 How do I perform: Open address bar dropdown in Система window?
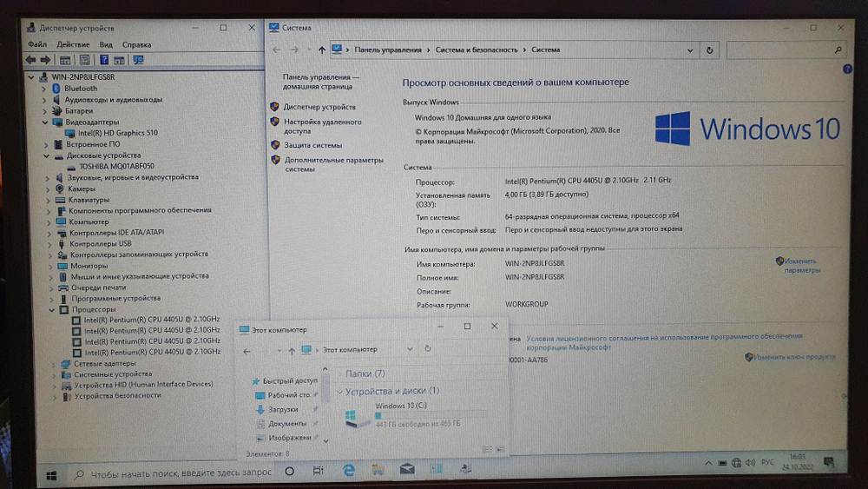point(690,50)
